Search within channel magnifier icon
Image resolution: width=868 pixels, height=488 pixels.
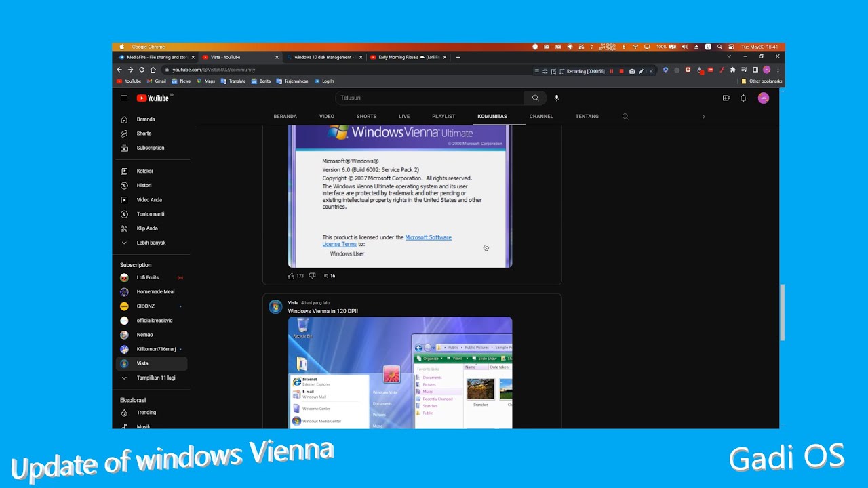[625, 116]
